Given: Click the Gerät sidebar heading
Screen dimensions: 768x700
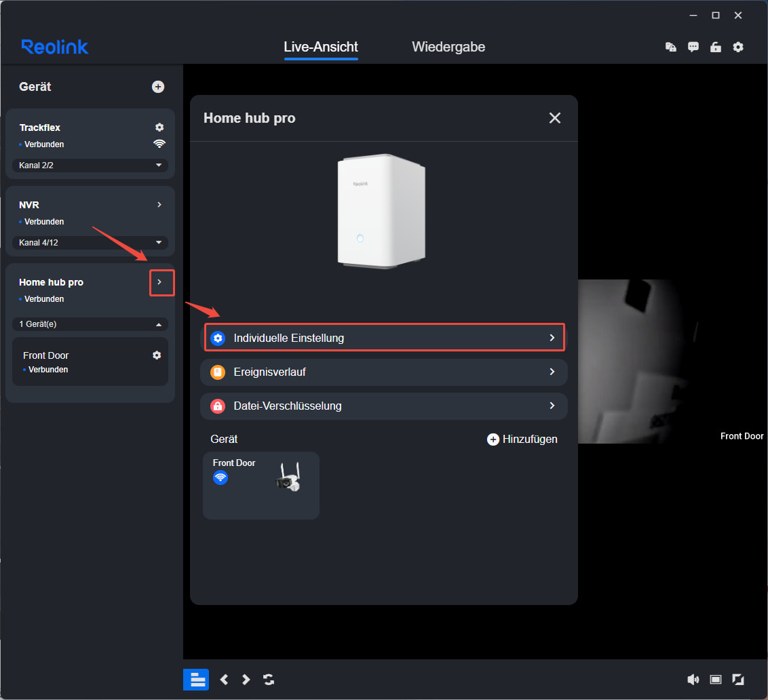Looking at the screenshot, I should click(35, 87).
